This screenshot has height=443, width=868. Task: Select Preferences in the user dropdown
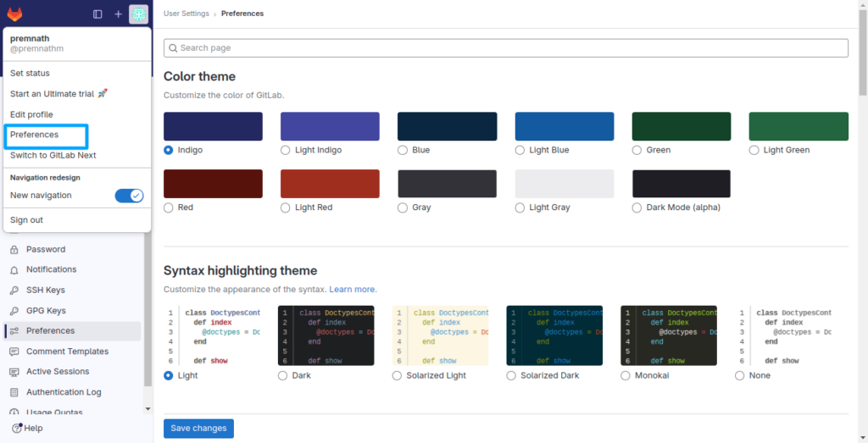[x=35, y=135]
